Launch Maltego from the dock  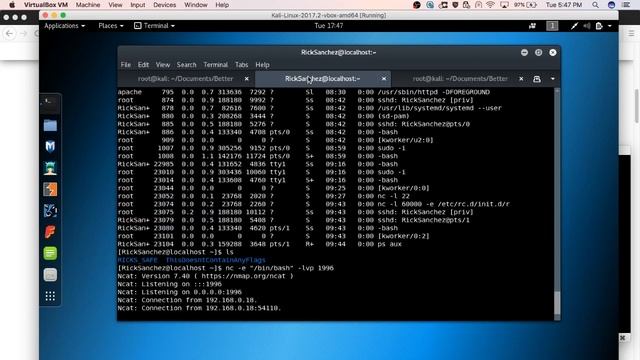coord(50,211)
